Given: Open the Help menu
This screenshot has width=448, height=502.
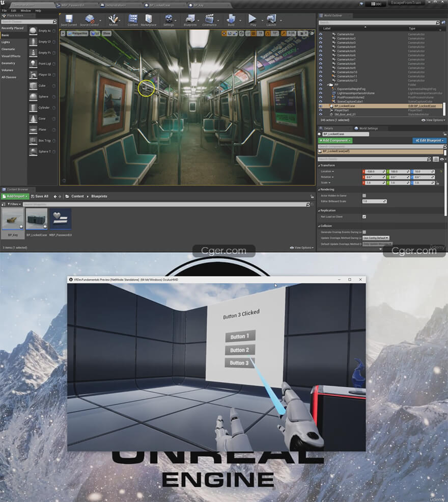Looking at the screenshot, I should tap(38, 11).
